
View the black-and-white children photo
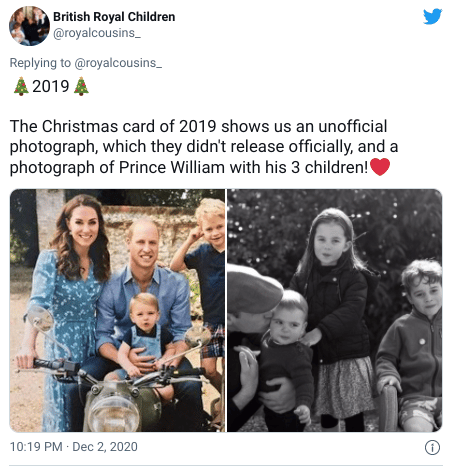coord(335,310)
